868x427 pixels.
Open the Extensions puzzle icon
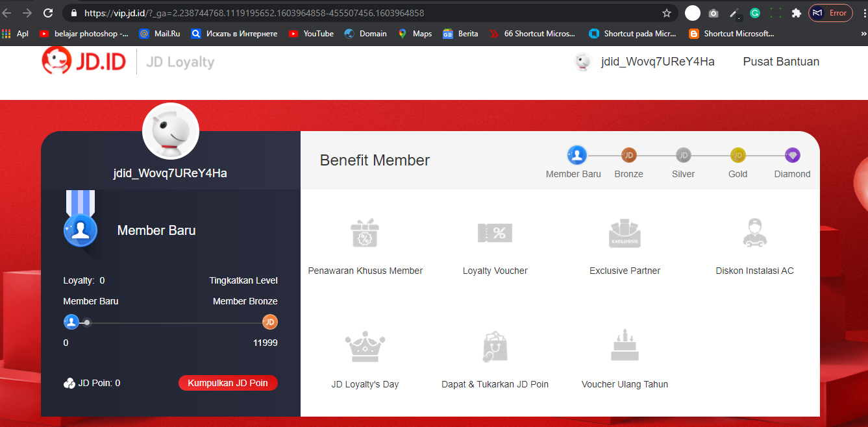tap(797, 13)
